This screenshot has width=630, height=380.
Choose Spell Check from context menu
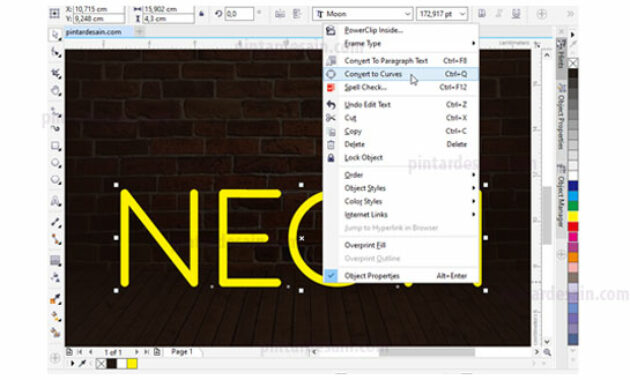pos(401,87)
